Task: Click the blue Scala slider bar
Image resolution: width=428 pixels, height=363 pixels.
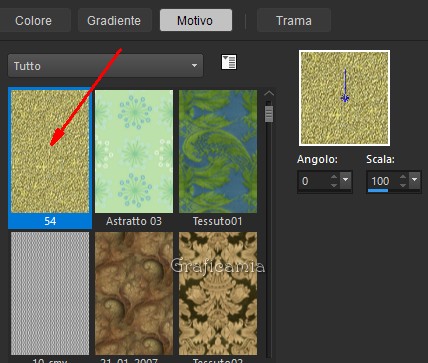Action: coord(378,191)
